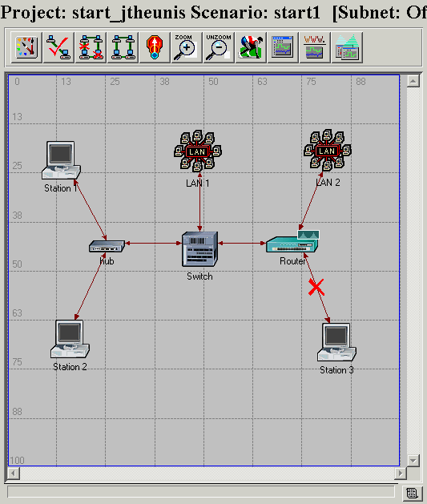
Task: Click the link from Station 2 to hub
Action: point(90,286)
